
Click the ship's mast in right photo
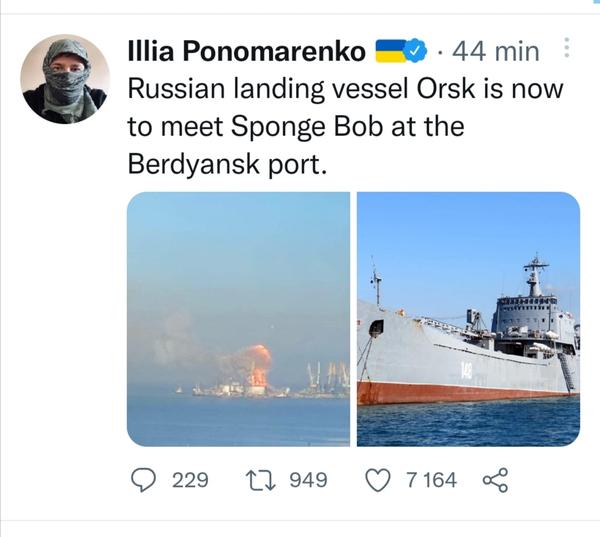[536, 275]
